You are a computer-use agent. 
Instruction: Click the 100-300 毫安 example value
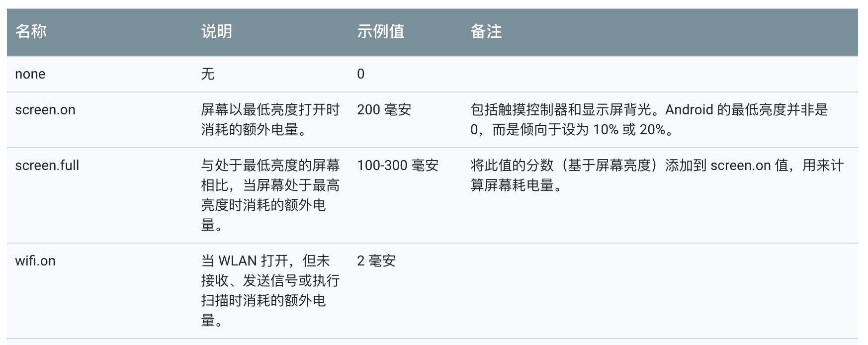click(x=398, y=166)
